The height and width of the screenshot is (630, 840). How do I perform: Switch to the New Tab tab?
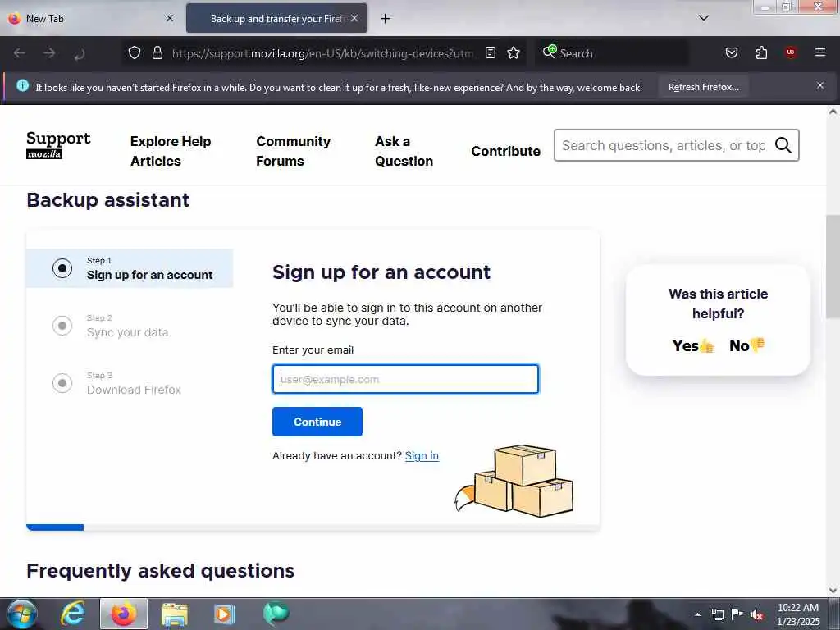pos(91,18)
